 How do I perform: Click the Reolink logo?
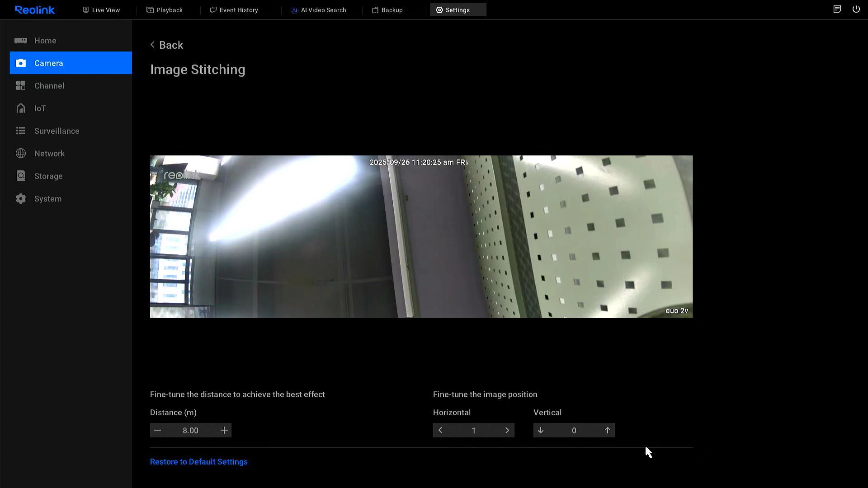(35, 10)
